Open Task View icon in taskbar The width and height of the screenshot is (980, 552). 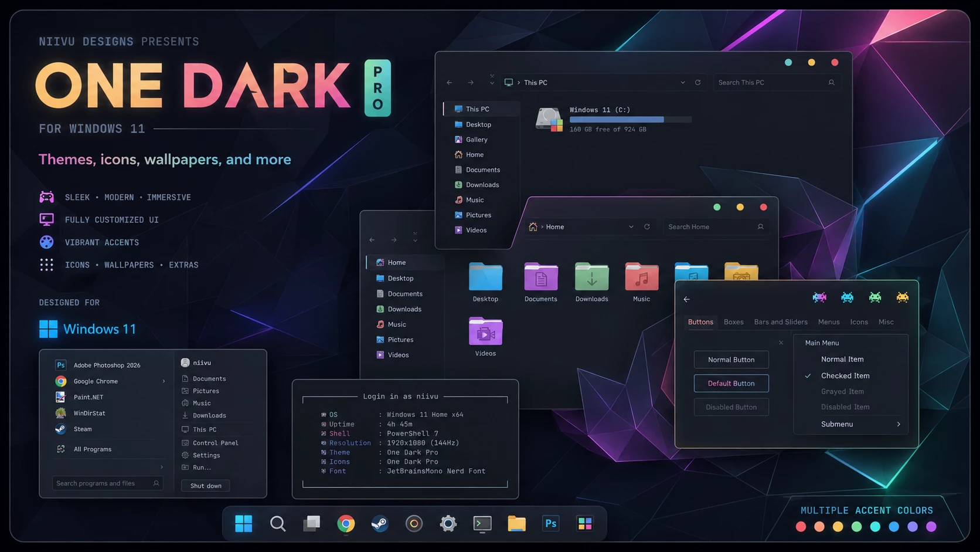312,523
